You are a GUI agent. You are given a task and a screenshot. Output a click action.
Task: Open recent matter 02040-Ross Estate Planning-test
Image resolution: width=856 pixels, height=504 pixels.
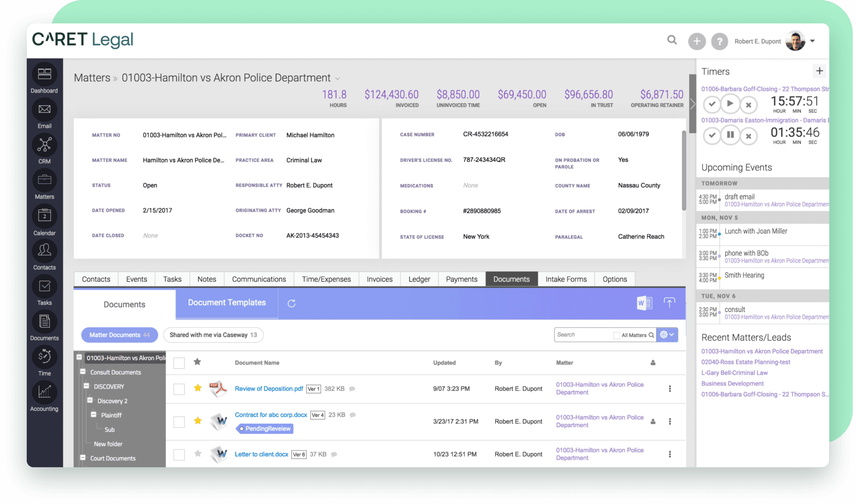pyautogui.click(x=746, y=362)
